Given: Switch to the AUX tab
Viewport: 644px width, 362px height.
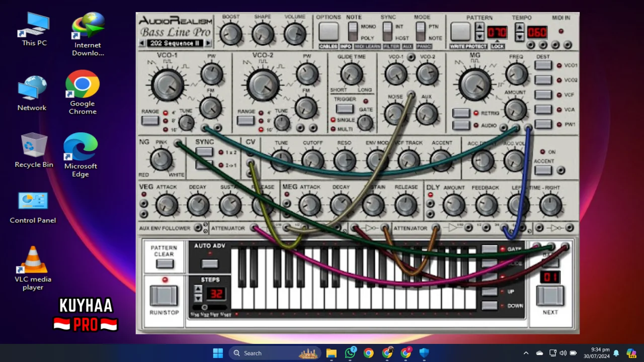Looking at the screenshot, I should 407,47.
